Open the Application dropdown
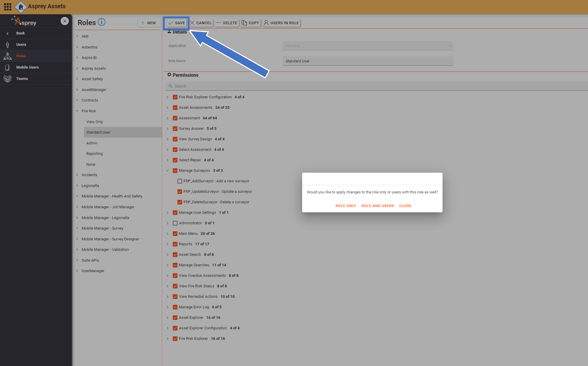Screen dimensions: 588x366 point(368,46)
